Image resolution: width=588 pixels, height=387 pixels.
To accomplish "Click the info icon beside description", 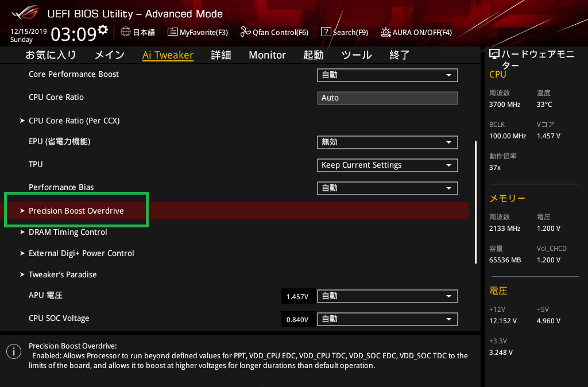I will click(x=14, y=351).
